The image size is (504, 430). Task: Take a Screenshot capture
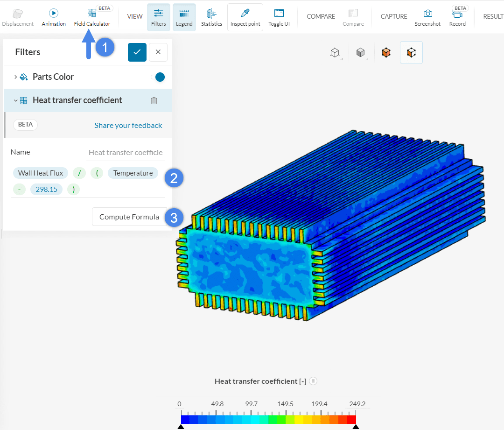pos(427,17)
